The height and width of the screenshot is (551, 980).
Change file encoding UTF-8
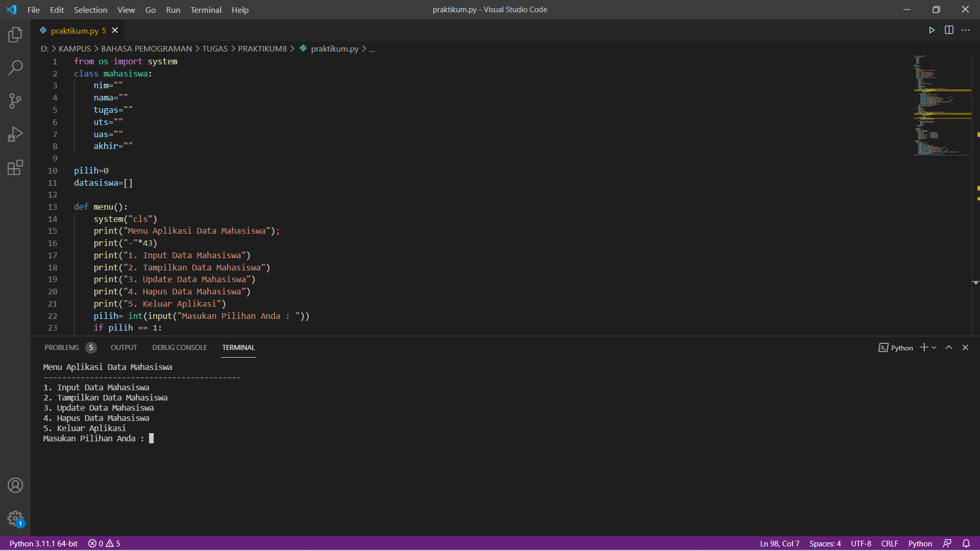pyautogui.click(x=861, y=543)
